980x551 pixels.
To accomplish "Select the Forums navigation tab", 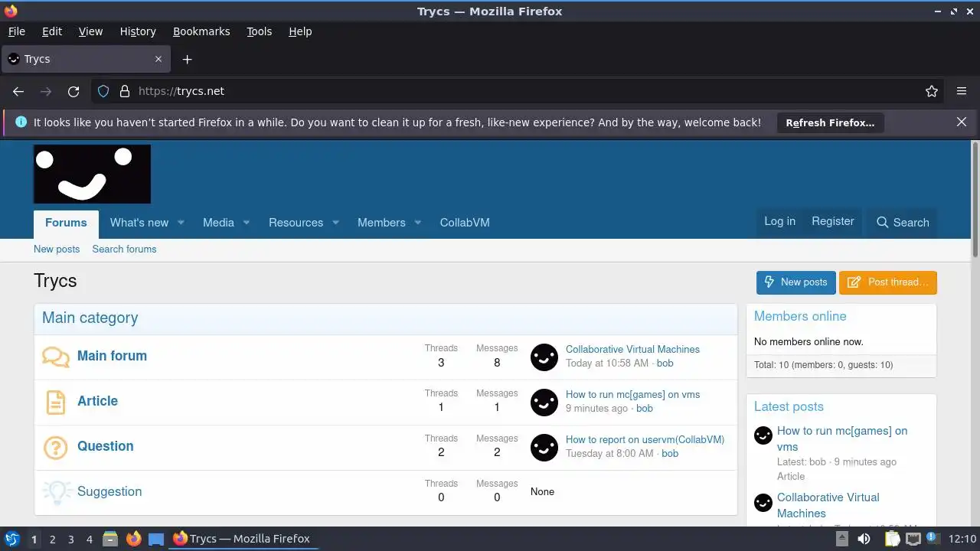I will [x=66, y=223].
